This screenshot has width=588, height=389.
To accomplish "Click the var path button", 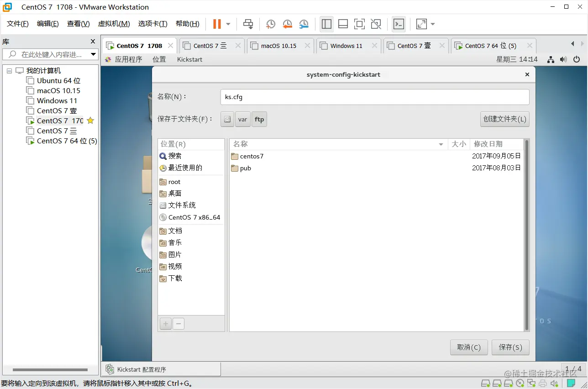I will tap(242, 119).
